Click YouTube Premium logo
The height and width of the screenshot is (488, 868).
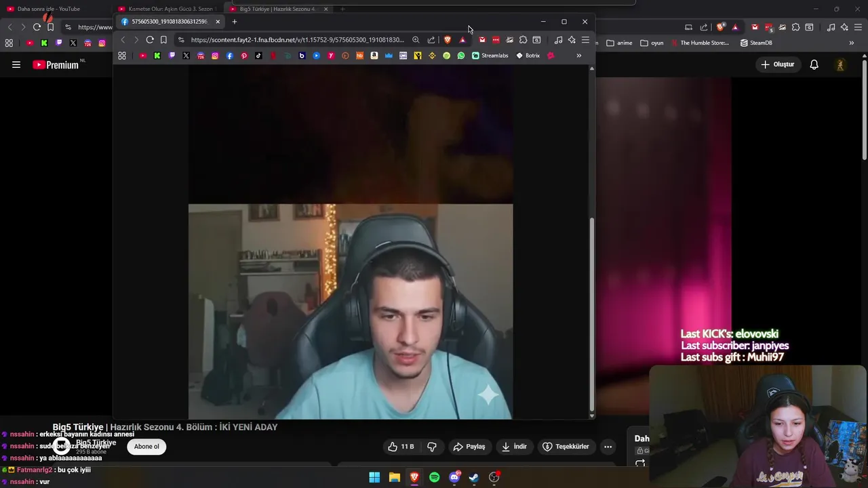coord(56,65)
